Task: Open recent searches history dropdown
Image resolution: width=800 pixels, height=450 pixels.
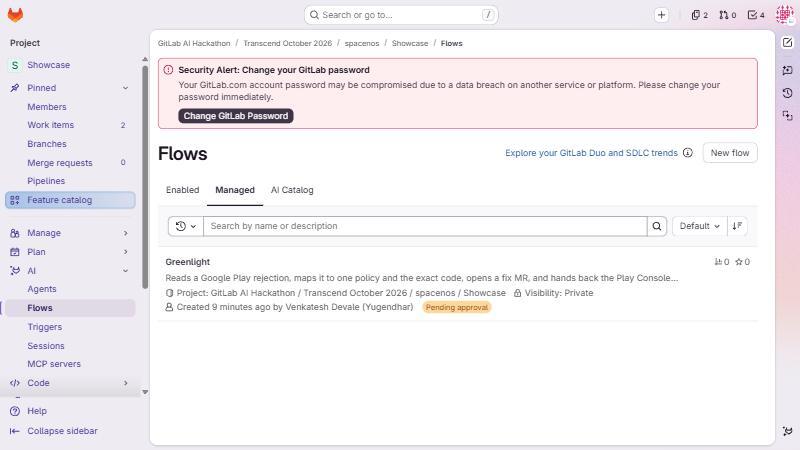Action: click(x=186, y=226)
